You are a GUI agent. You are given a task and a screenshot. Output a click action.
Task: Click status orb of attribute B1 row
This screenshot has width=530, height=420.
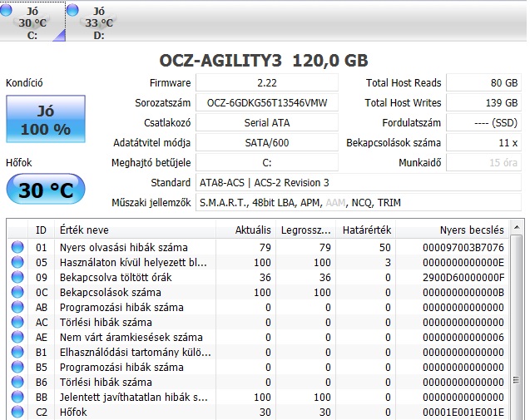pos(17,352)
